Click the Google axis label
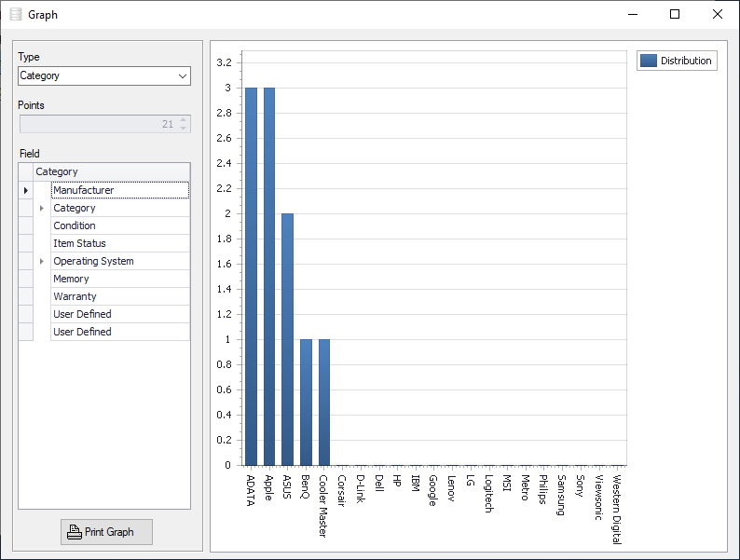740x560 pixels. (x=433, y=490)
